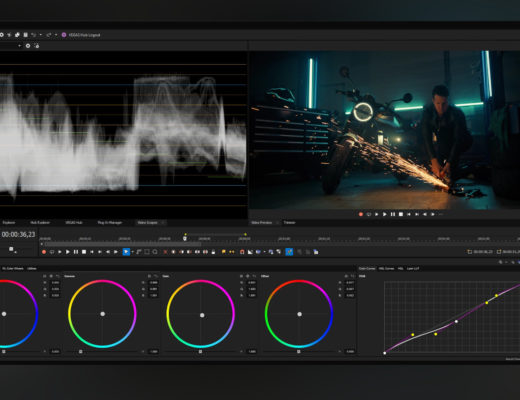Open Video Scopes settings gear icon
Image resolution: width=520 pixels, height=400 pixels.
[28, 46]
